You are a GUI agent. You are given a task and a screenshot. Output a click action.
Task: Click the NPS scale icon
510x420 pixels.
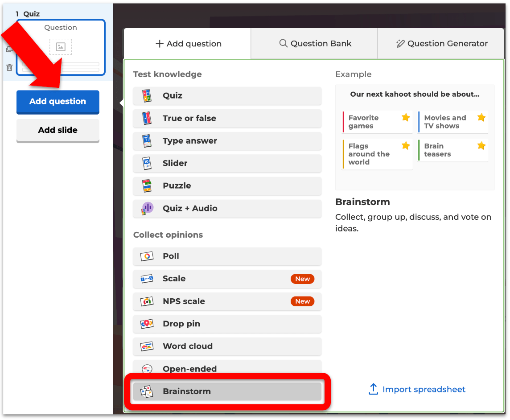point(147,301)
